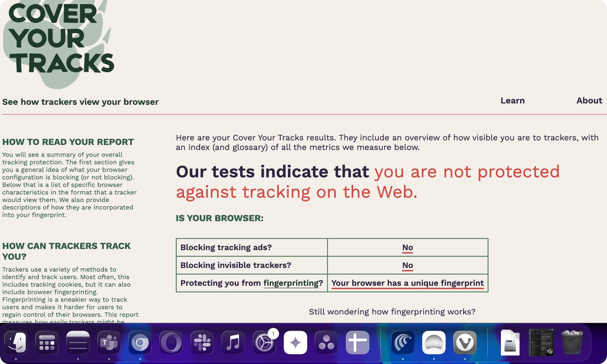Click the "Blocking tracking ads?" table cell
Screen dimensions: 607x364
point(252,248)
